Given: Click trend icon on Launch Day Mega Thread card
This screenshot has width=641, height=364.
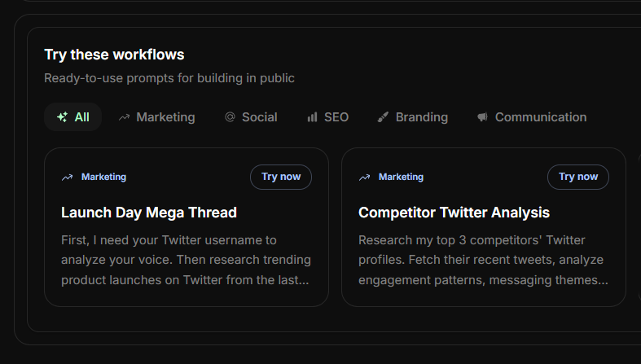Looking at the screenshot, I should (67, 178).
